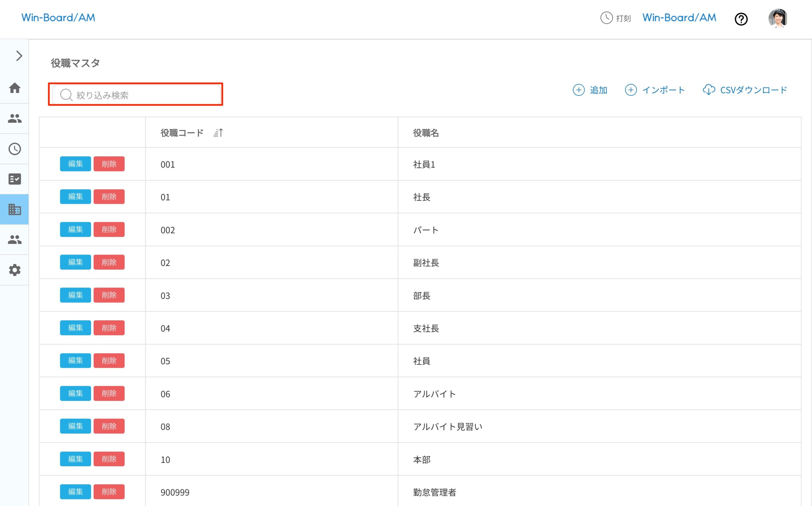Image resolution: width=812 pixels, height=506 pixels.
Task: Click the clock attendance sidebar icon
Action: pos(15,149)
